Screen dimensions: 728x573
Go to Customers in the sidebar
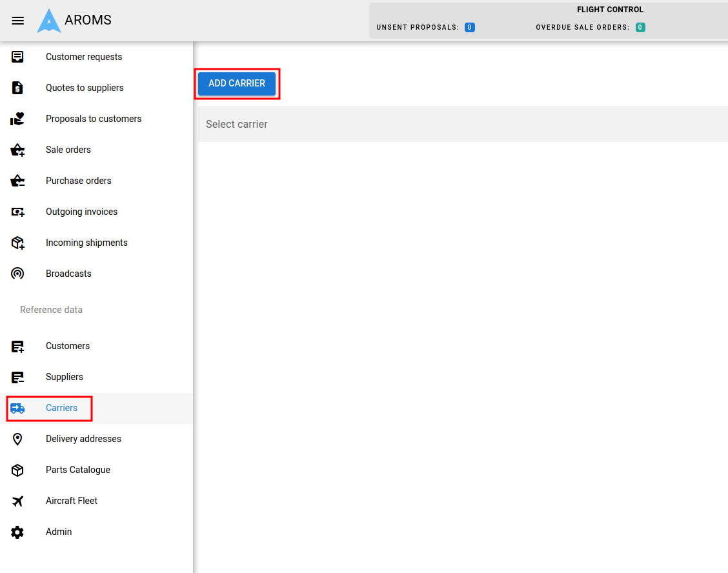tap(68, 346)
